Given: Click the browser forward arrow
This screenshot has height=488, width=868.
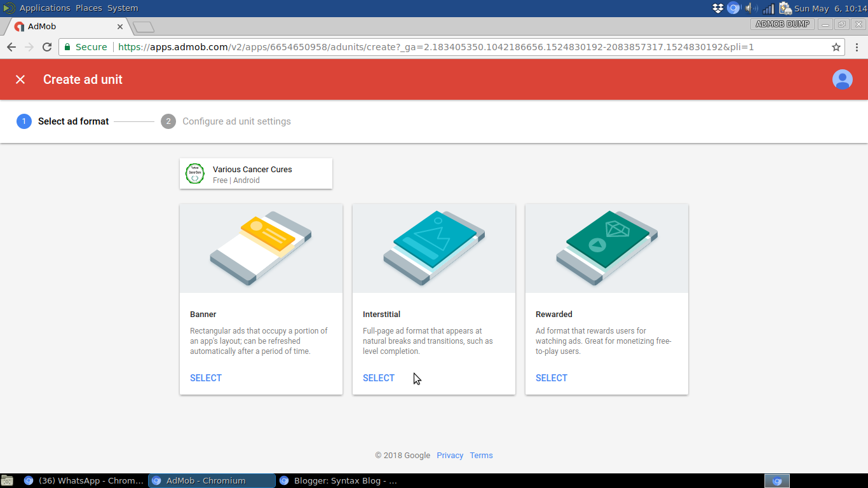Looking at the screenshot, I should 29,47.
